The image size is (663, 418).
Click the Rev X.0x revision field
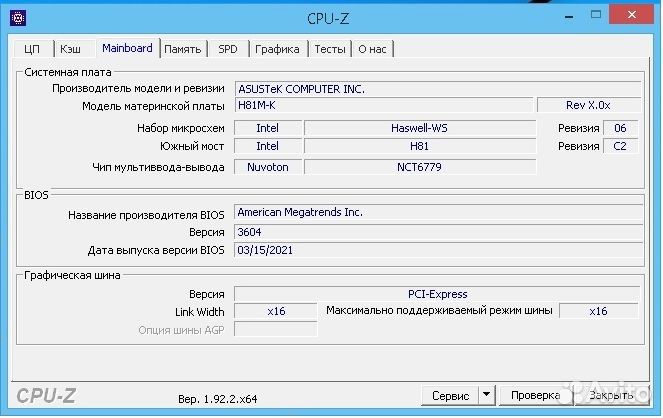pyautogui.click(x=589, y=105)
